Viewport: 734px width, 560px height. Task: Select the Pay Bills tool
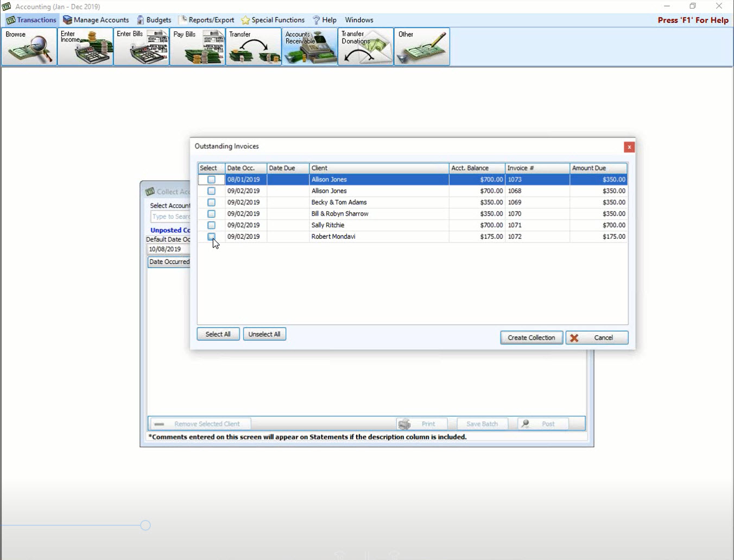coord(197,47)
